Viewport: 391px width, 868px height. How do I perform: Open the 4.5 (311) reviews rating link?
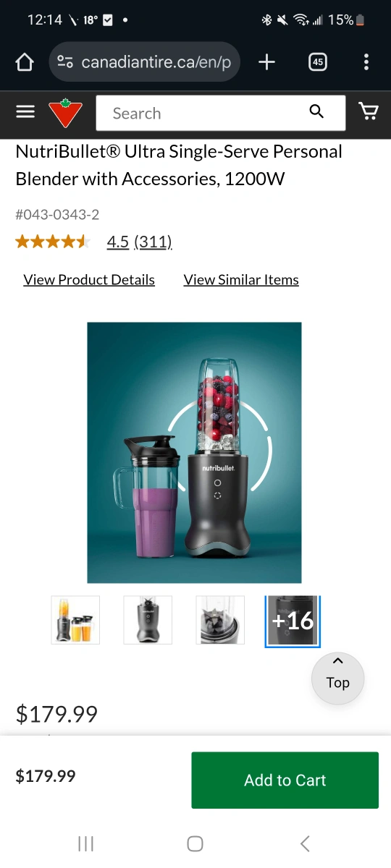tap(140, 242)
